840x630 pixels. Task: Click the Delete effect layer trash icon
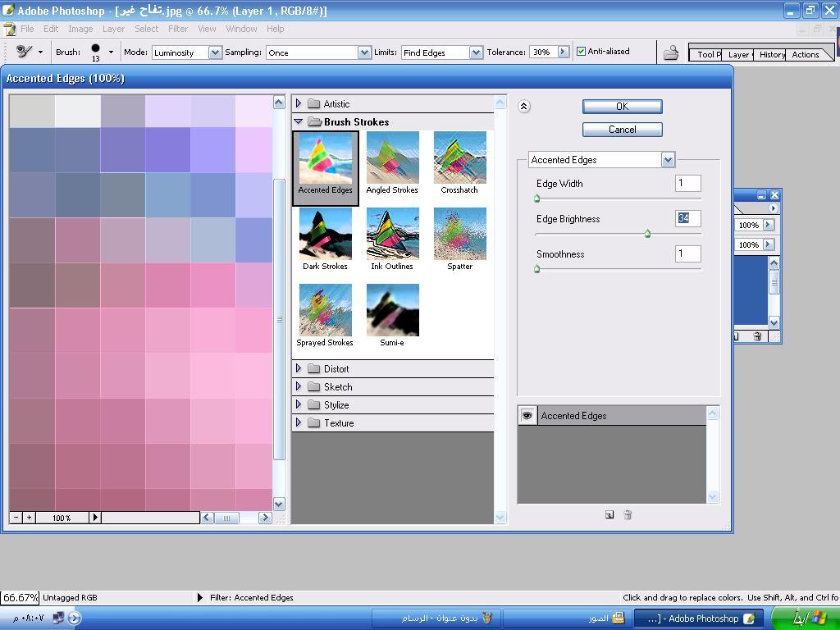click(628, 515)
